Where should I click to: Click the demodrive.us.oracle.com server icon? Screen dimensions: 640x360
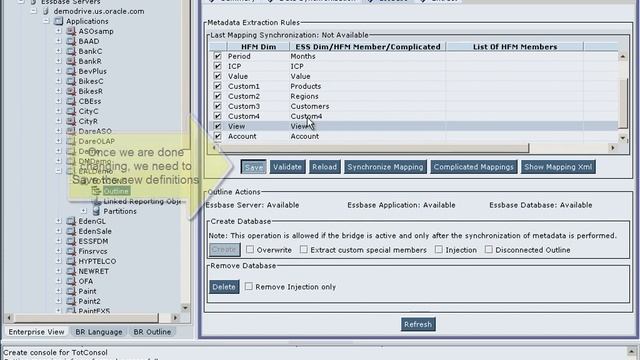point(46,11)
